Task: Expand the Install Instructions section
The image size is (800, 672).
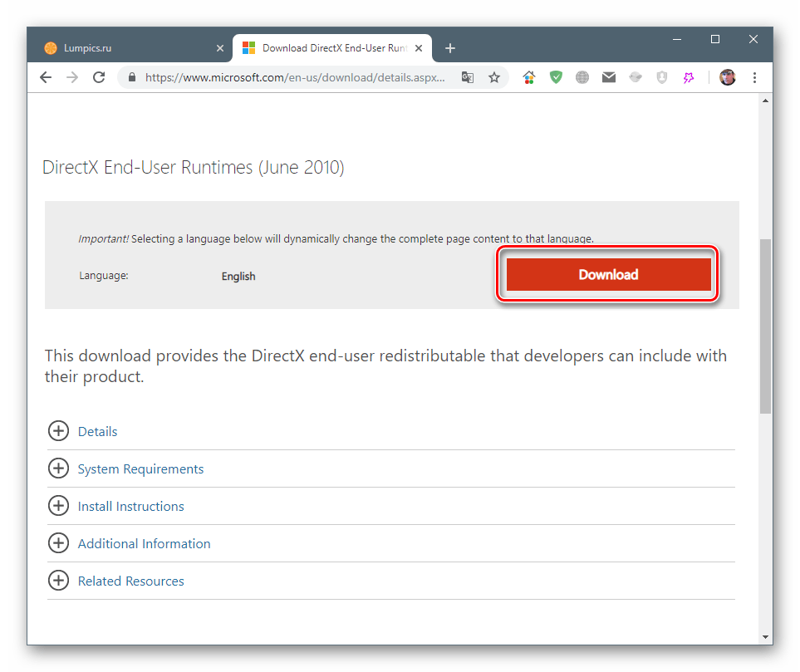Action: click(130, 506)
